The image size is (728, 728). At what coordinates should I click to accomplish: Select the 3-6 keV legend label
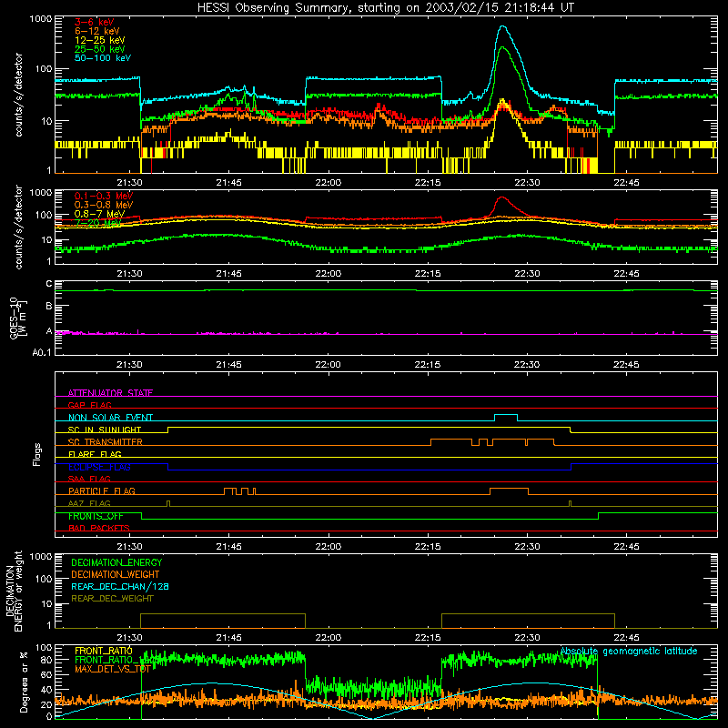coord(94,22)
